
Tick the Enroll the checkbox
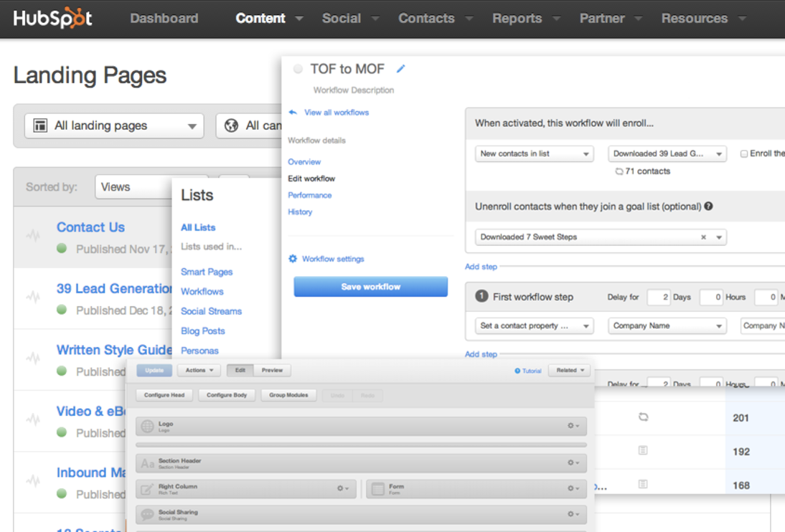[x=744, y=153]
